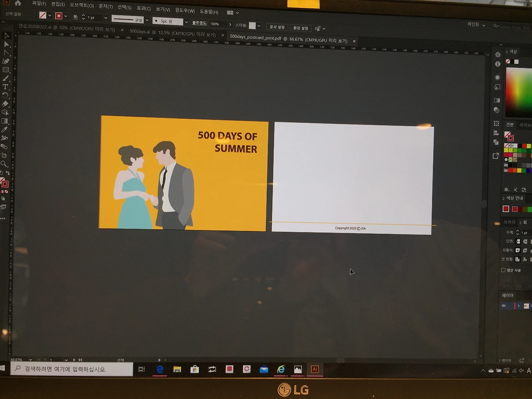The width and height of the screenshot is (532, 399).
Task: Select the Rotate tool
Action: click(5, 95)
